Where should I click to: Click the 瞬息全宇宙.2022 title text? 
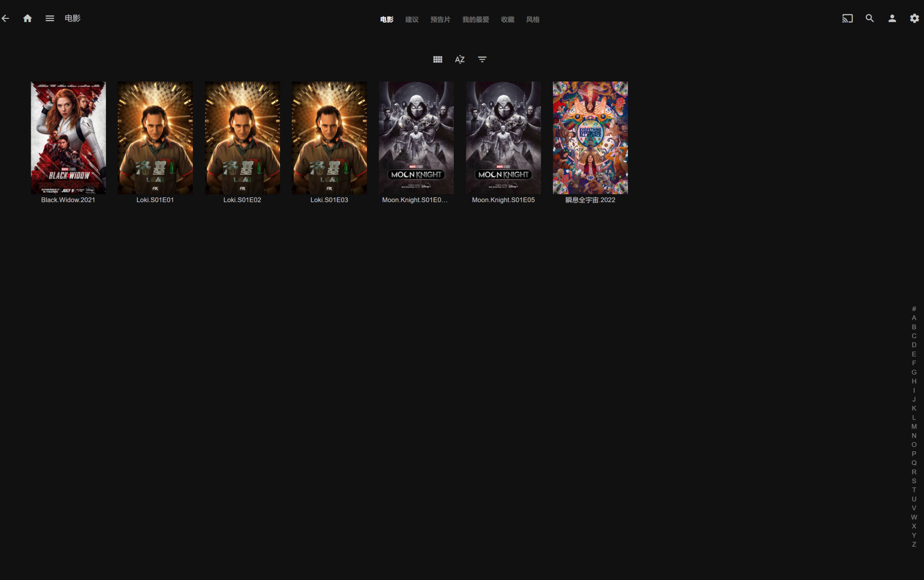(x=590, y=200)
